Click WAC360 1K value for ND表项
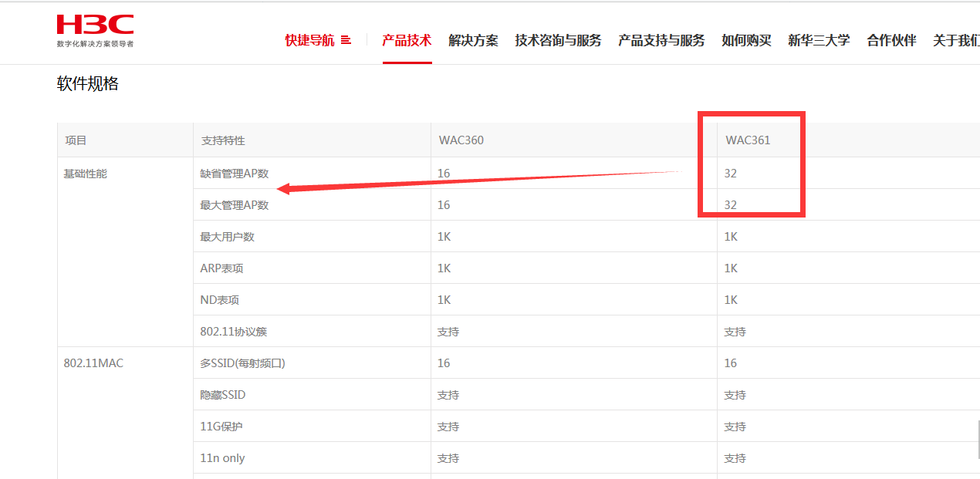The image size is (980, 479). [444, 300]
